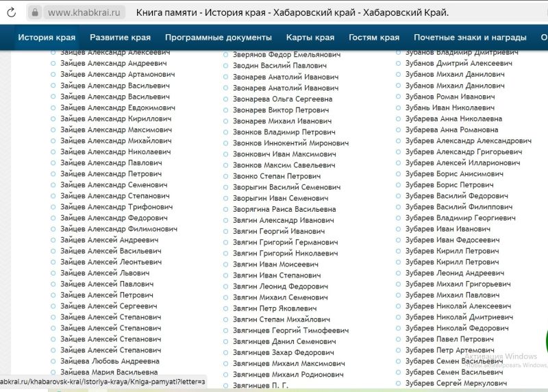
Task: Open Зайцев Александр Филимонович entry
Action: (119, 229)
